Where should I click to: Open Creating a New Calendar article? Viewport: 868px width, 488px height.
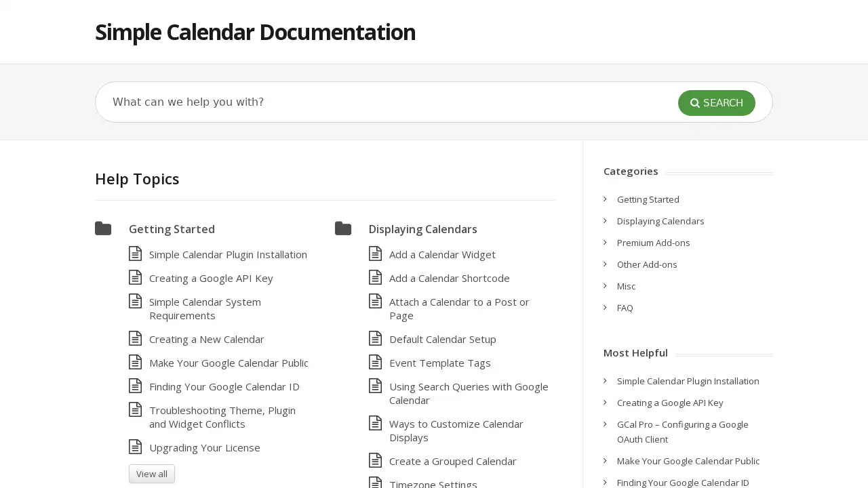pos(206,339)
